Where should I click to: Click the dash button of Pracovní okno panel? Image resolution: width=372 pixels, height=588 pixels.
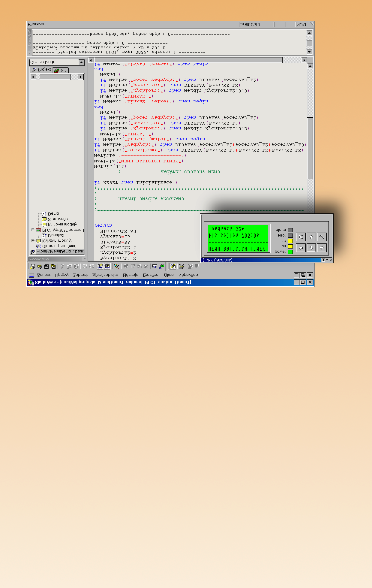(x=85, y=258)
